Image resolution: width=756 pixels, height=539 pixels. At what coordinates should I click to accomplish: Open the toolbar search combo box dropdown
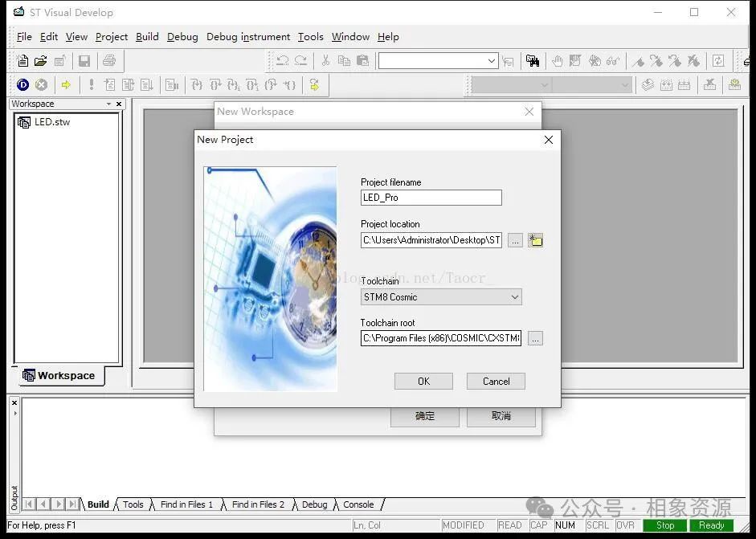click(x=492, y=61)
